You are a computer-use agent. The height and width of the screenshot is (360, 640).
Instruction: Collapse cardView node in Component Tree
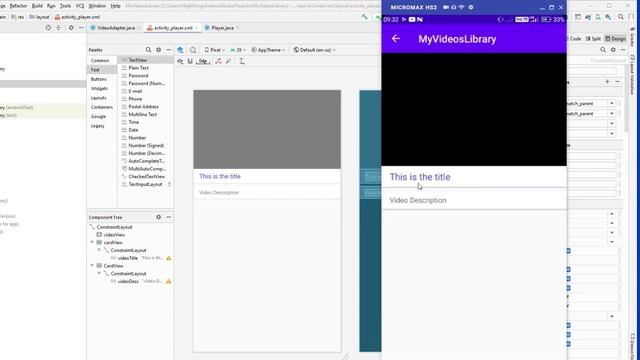tap(92, 242)
